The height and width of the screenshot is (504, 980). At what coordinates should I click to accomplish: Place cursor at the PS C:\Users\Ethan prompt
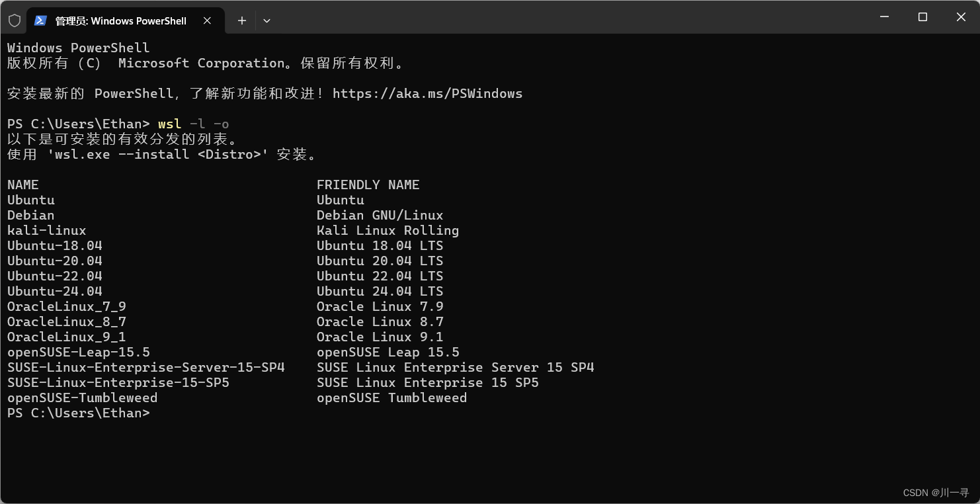pos(78,413)
